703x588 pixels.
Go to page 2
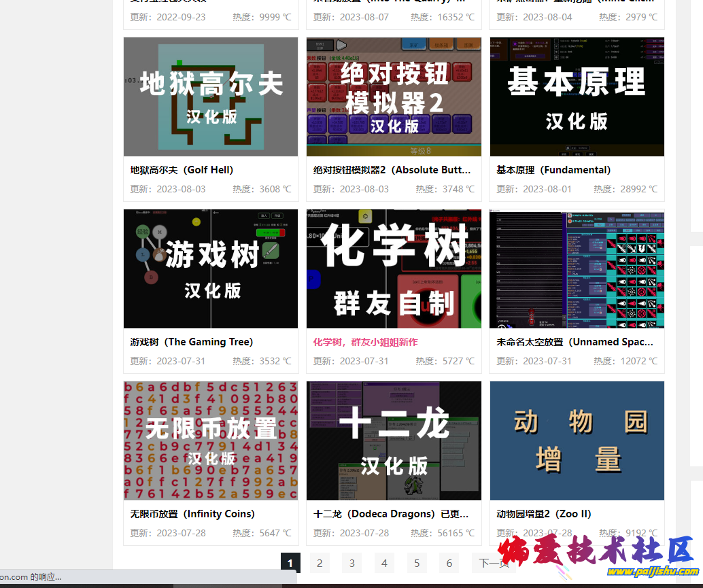tap(320, 563)
